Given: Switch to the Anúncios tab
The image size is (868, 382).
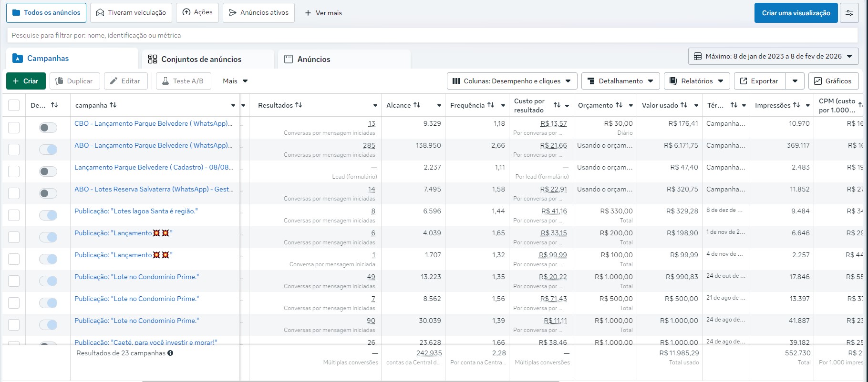Looking at the screenshot, I should coord(313,59).
